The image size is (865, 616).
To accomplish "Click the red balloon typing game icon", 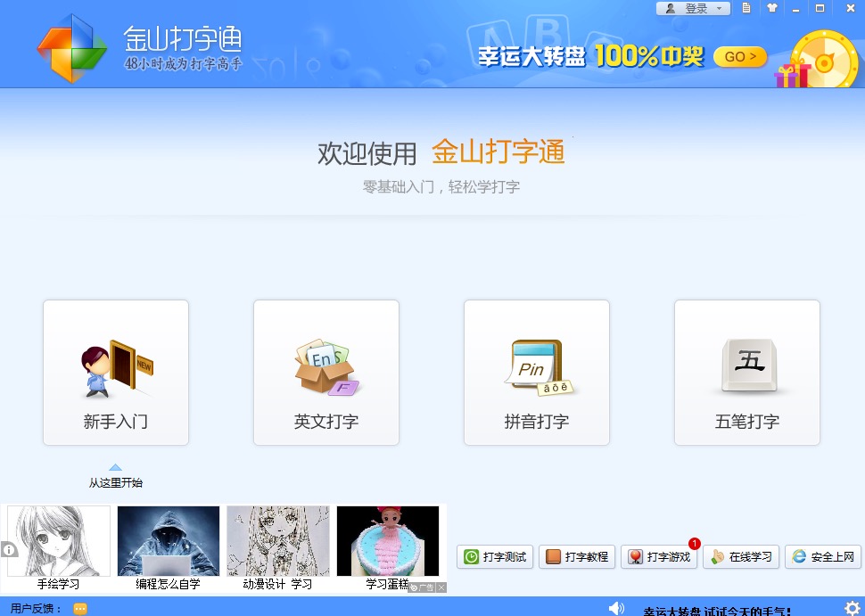I will click(x=636, y=557).
